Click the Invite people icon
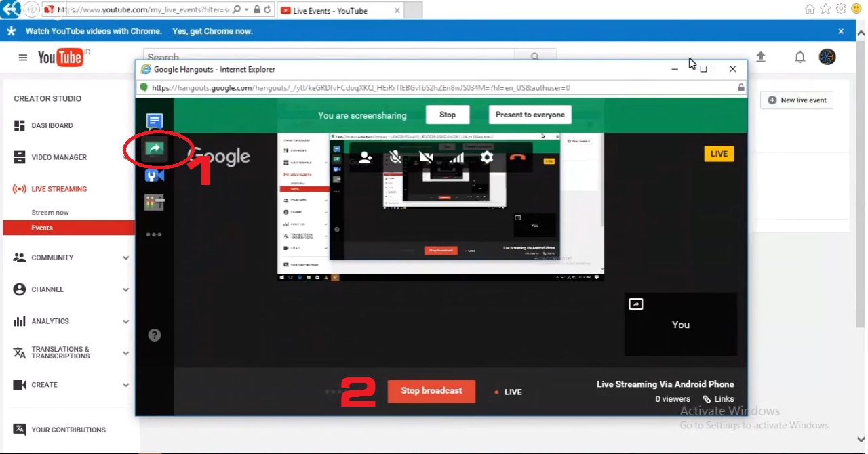The height and width of the screenshot is (454, 868). point(366,157)
